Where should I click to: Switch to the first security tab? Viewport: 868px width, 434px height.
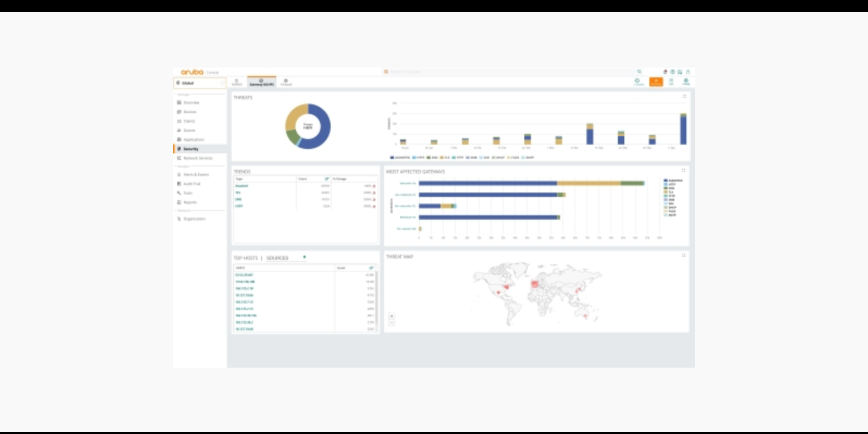coord(237,82)
